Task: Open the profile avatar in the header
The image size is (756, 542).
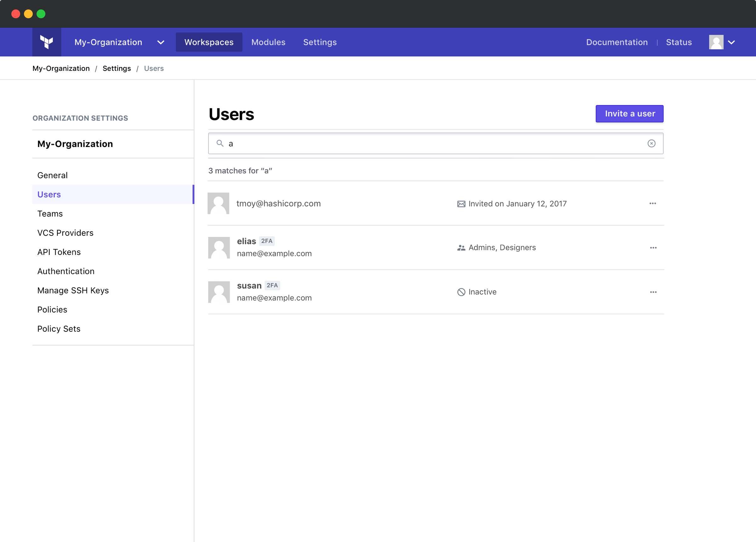Action: coord(716,42)
